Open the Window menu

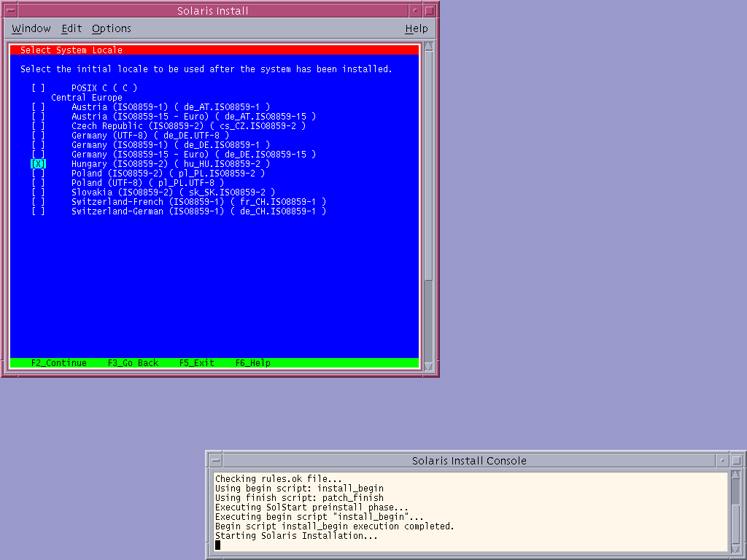(31, 28)
